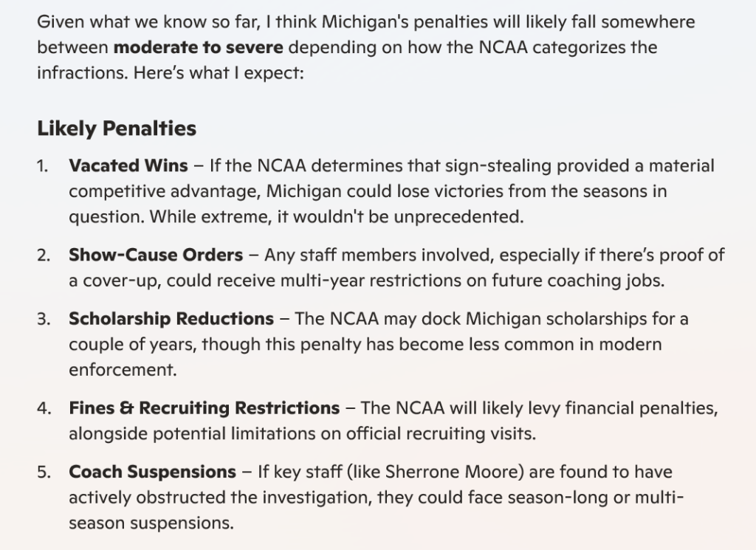This screenshot has width=756, height=550.
Task: Click 'Here's what I expect:' sentence
Action: tap(219, 73)
